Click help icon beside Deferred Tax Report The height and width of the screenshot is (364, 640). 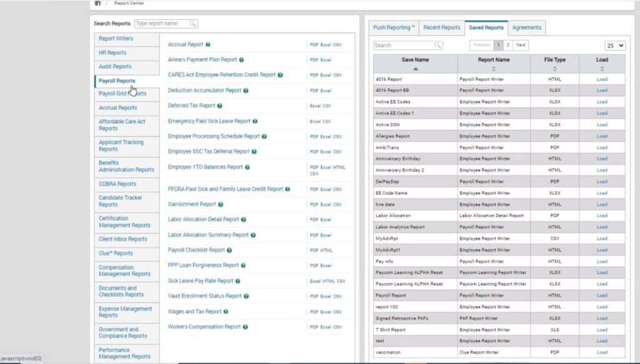[220, 106]
